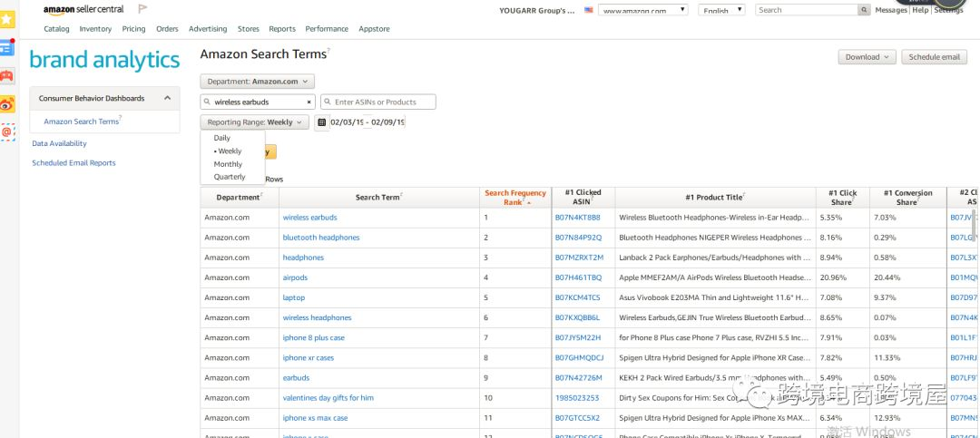Select Quarterly reporting range option

tap(230, 177)
